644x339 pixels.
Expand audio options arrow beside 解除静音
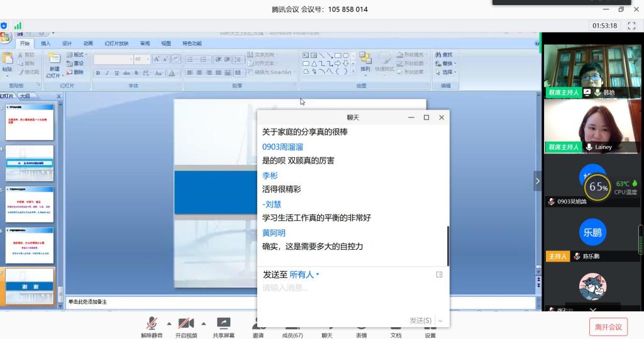click(x=169, y=322)
